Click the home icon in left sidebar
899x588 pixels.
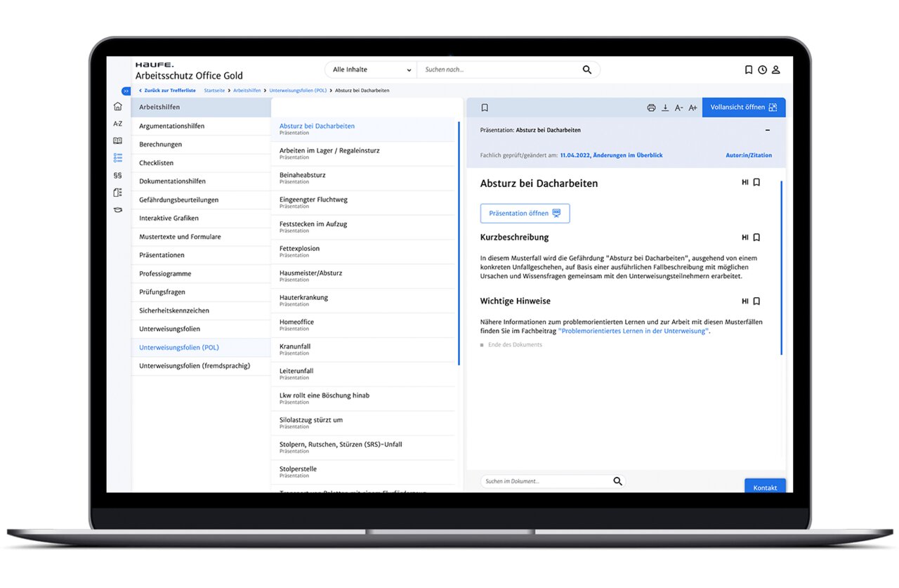tap(117, 107)
